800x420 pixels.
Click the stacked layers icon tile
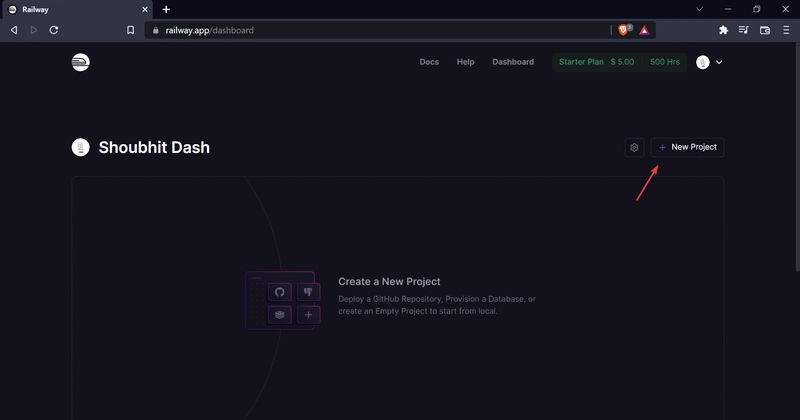280,315
